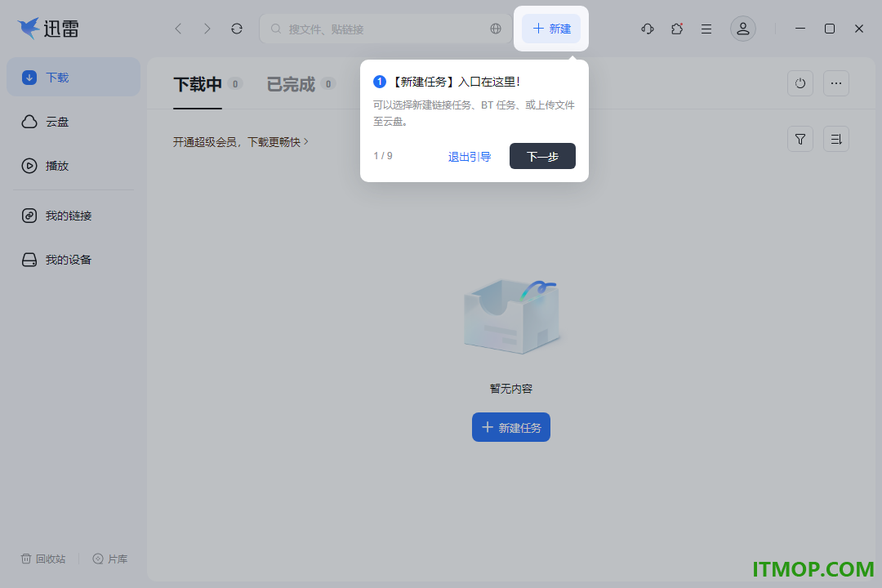
Task: Open the 开通超级会员 link
Action: point(241,142)
